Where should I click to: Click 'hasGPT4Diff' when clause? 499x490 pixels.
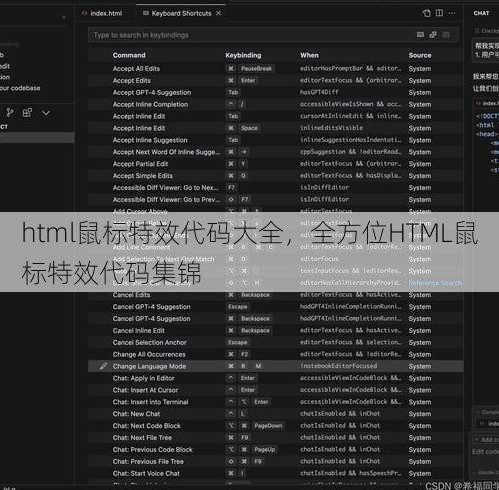tap(319, 92)
